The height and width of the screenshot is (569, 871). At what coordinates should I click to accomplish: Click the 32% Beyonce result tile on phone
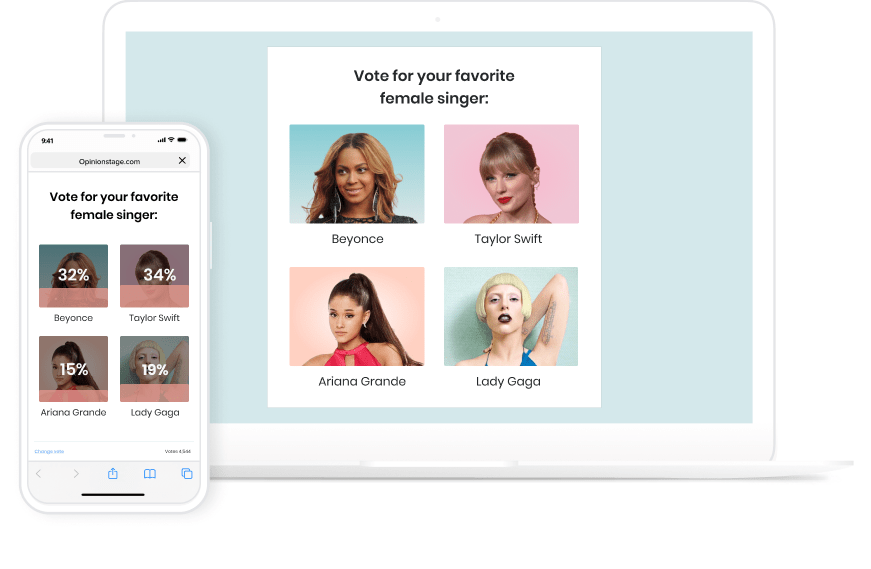[x=73, y=275]
